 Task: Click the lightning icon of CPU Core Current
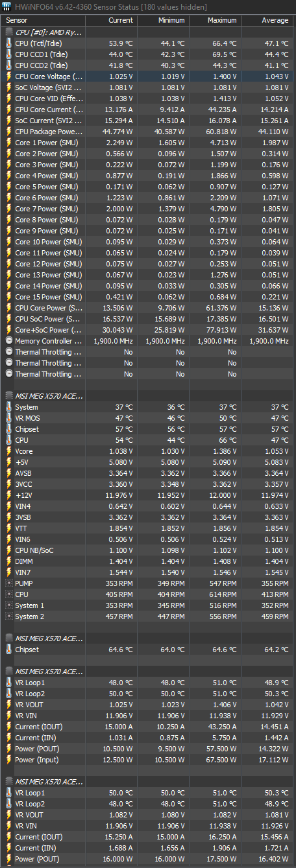pos(8,110)
